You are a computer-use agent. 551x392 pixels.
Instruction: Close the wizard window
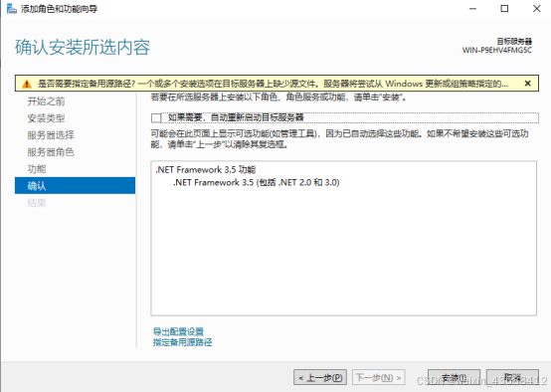[537, 8]
